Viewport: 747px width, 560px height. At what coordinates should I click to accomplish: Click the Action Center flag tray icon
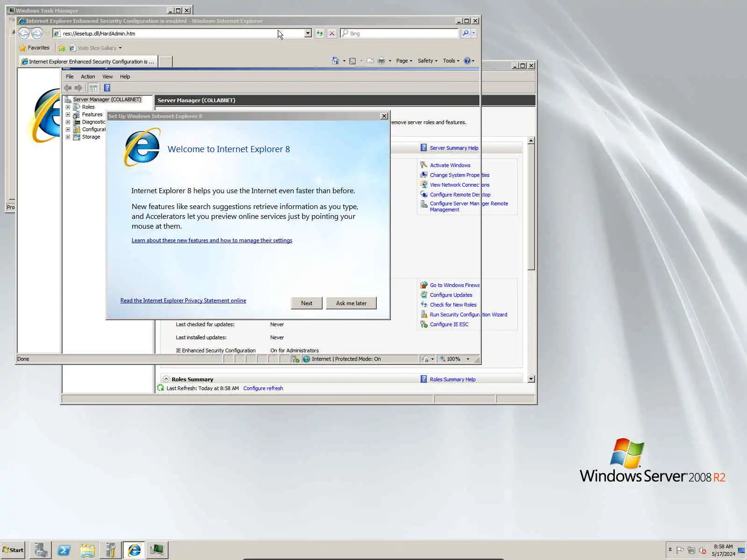680,550
